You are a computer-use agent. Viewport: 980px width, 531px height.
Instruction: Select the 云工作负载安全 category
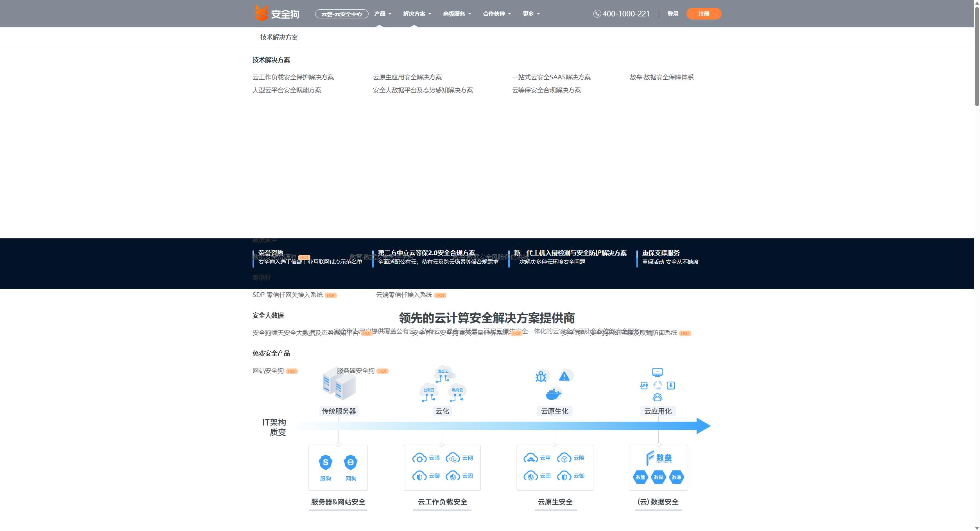click(x=443, y=502)
